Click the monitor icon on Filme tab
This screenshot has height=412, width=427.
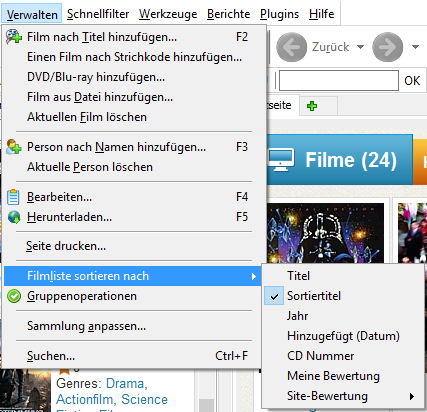pyautogui.click(x=281, y=159)
